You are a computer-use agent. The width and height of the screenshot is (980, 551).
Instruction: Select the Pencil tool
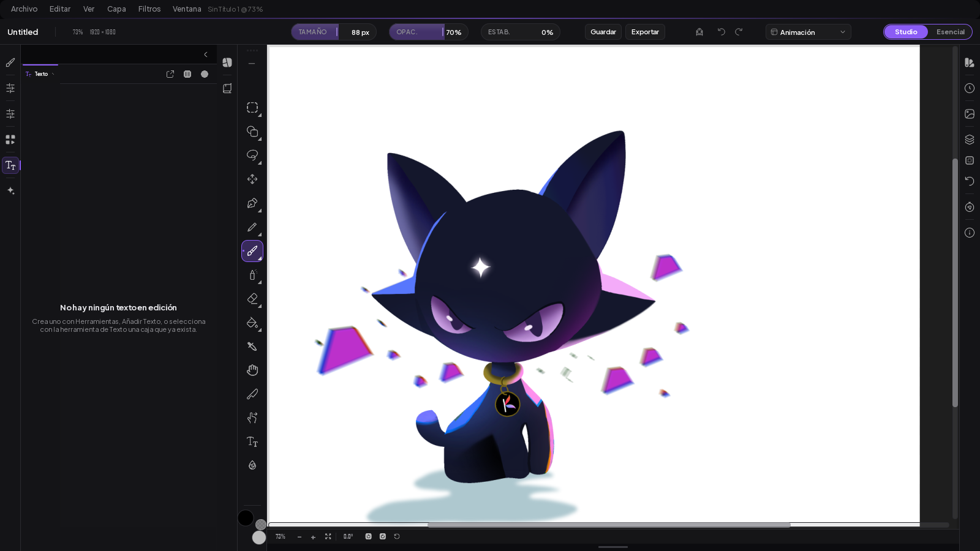pyautogui.click(x=252, y=227)
